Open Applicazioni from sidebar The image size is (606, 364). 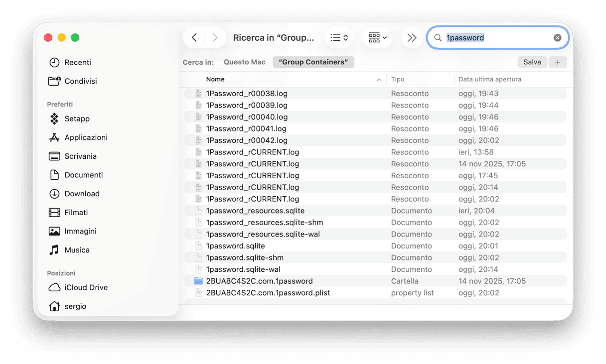point(86,137)
